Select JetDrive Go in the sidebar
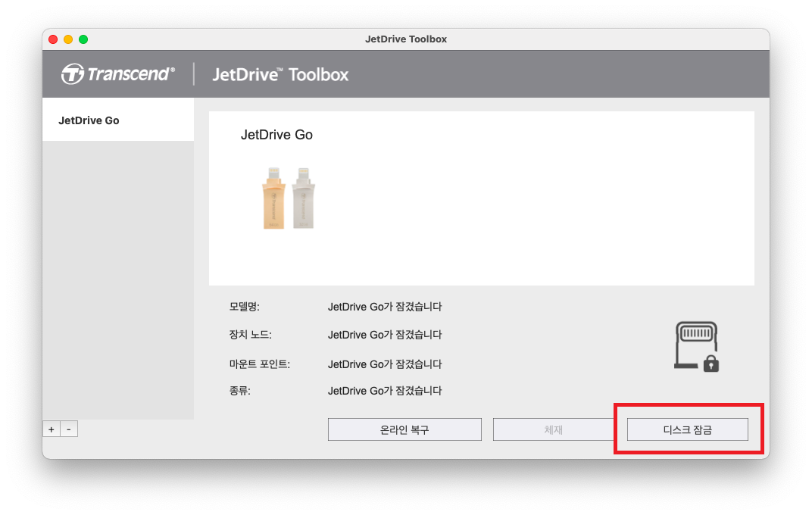Viewport: 812px width, 515px height. (118, 120)
